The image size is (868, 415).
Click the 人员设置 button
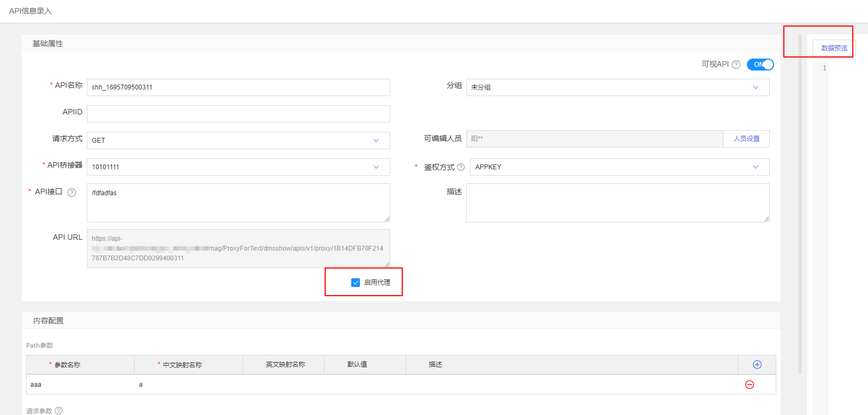(x=746, y=139)
